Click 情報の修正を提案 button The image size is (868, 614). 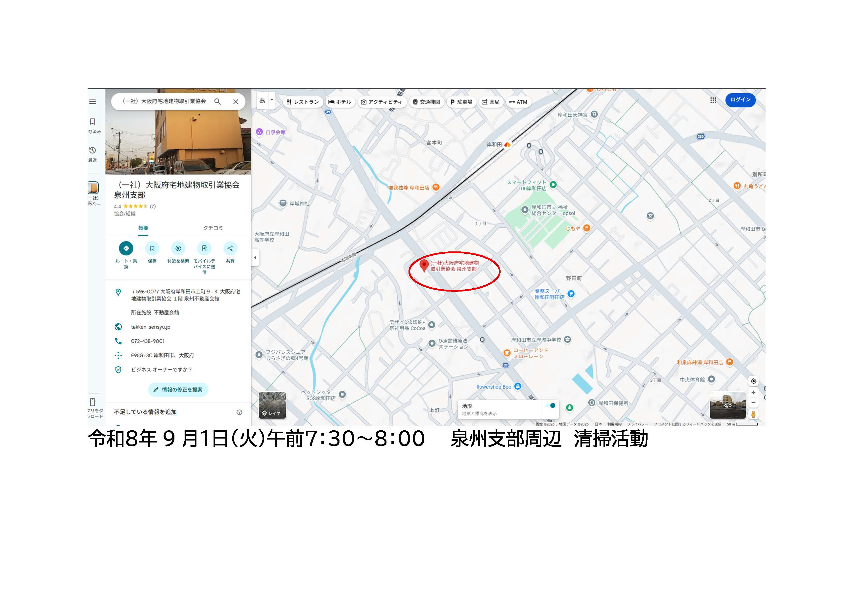178,390
